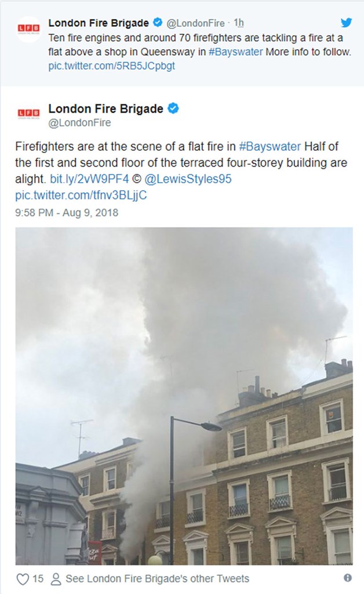Click the verified badge beside the main London Fire Brigade name
Viewport: 364px width, 594px height.
(173, 108)
